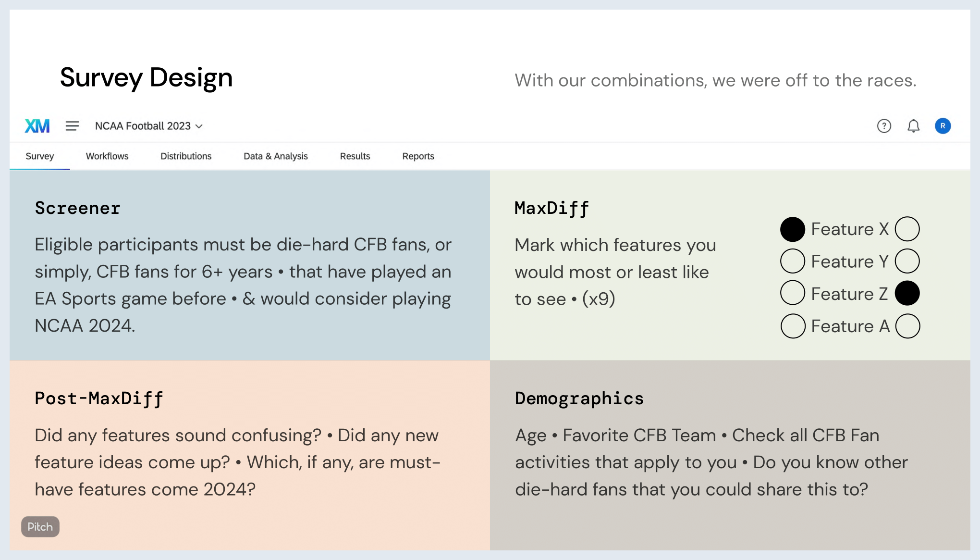Open the Results section

[355, 156]
